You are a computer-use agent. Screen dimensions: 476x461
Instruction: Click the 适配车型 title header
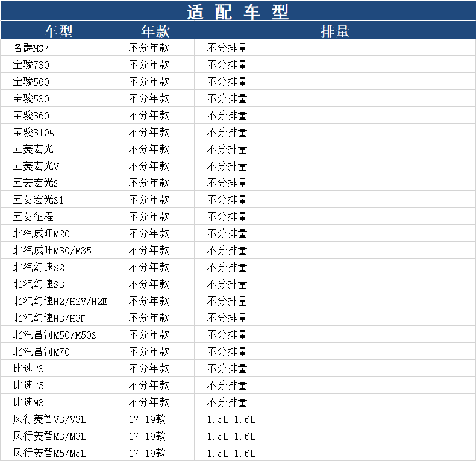(237, 12)
